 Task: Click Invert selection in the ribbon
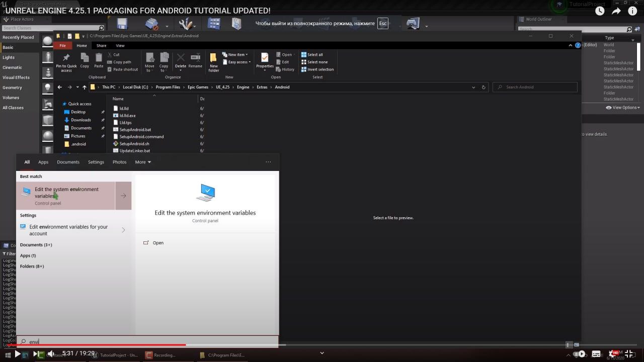317,69
